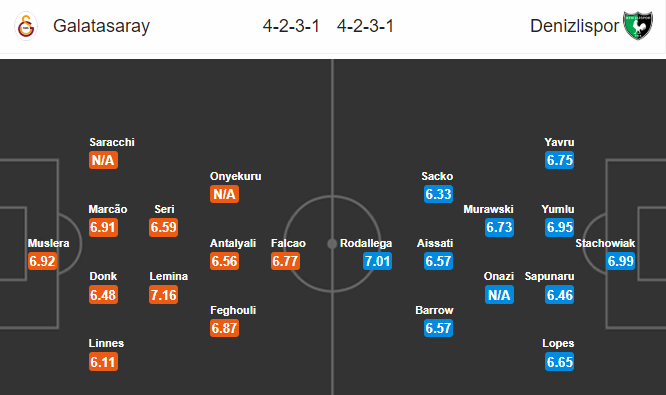Viewport: 666px width, 395px height.
Task: Click Galatasaray's 4-2-3-1 formation text
Action: pos(291,26)
